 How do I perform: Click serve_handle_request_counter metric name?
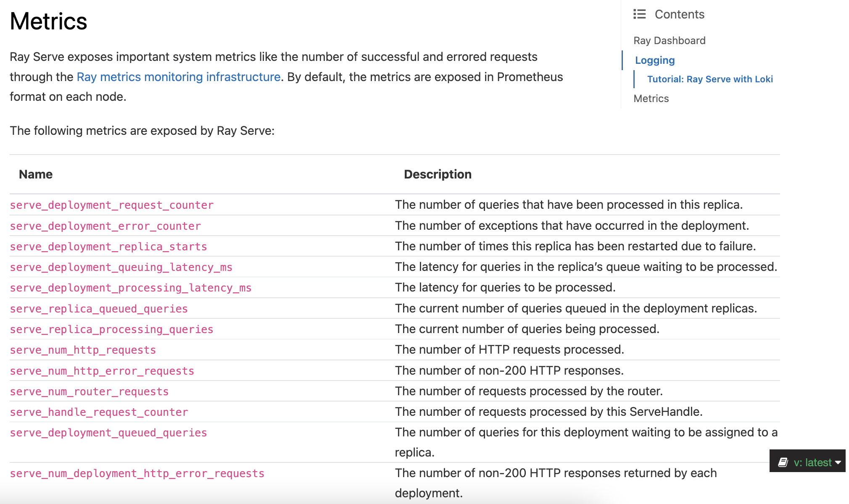pos(99,412)
